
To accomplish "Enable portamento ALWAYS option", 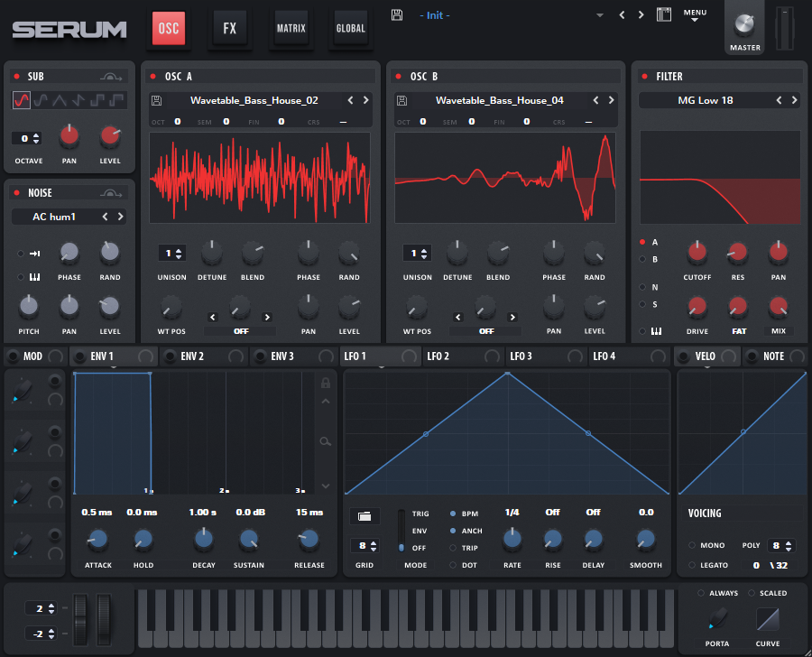I will tap(701, 593).
